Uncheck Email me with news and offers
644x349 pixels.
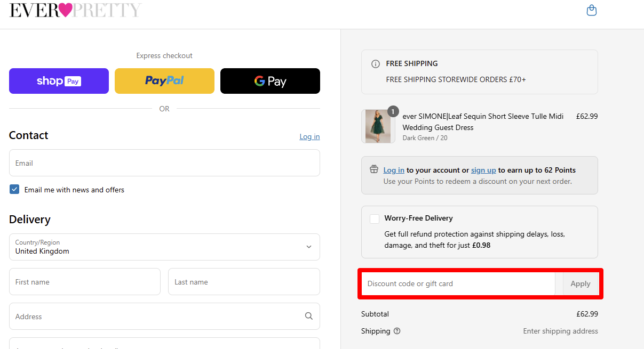click(x=14, y=189)
